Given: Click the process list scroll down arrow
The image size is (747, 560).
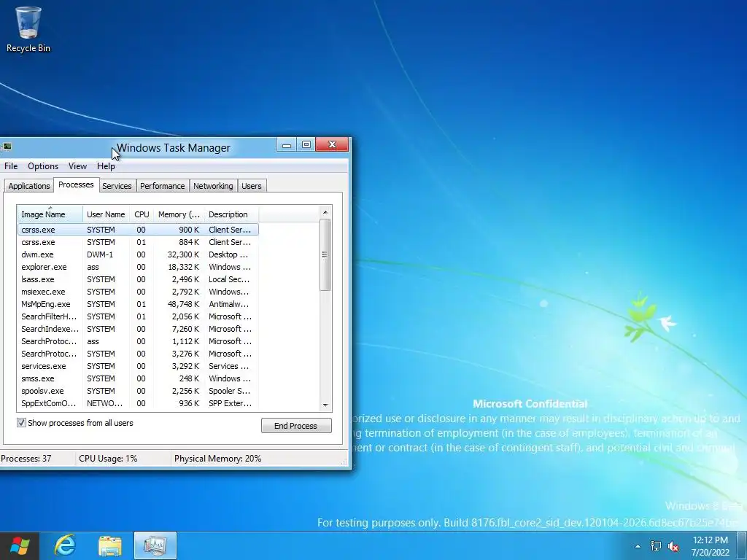Looking at the screenshot, I should [x=325, y=405].
